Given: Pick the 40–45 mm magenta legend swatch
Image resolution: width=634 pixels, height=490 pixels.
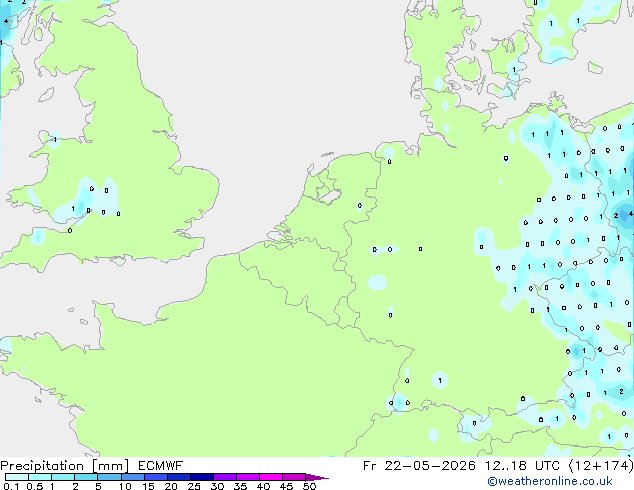Looking at the screenshot, I should 271,477.
